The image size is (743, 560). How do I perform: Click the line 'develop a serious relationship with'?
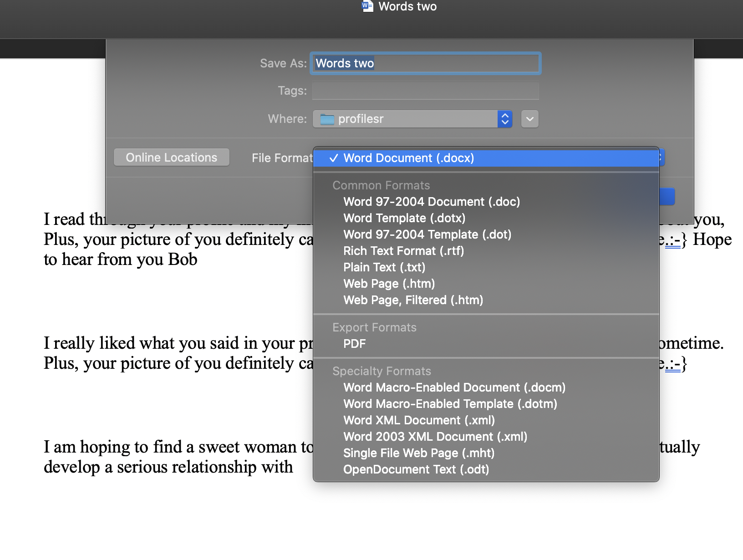(x=168, y=467)
